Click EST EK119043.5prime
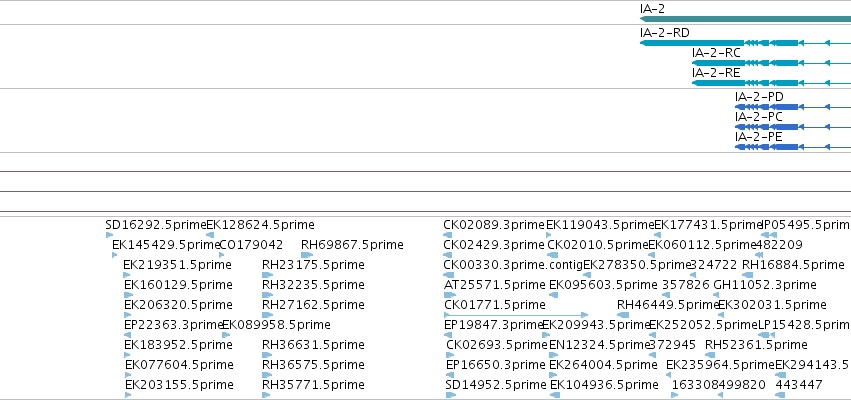The width and height of the screenshot is (851, 400). [600, 225]
